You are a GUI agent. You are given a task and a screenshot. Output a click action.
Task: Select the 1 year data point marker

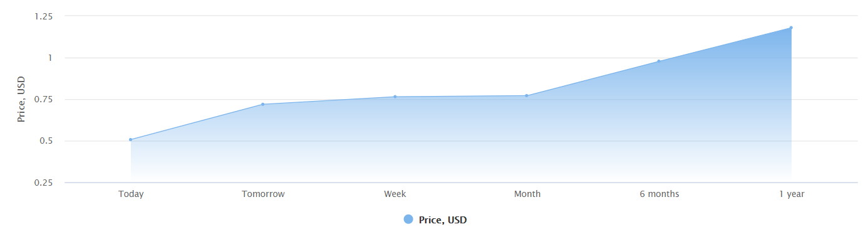click(791, 28)
